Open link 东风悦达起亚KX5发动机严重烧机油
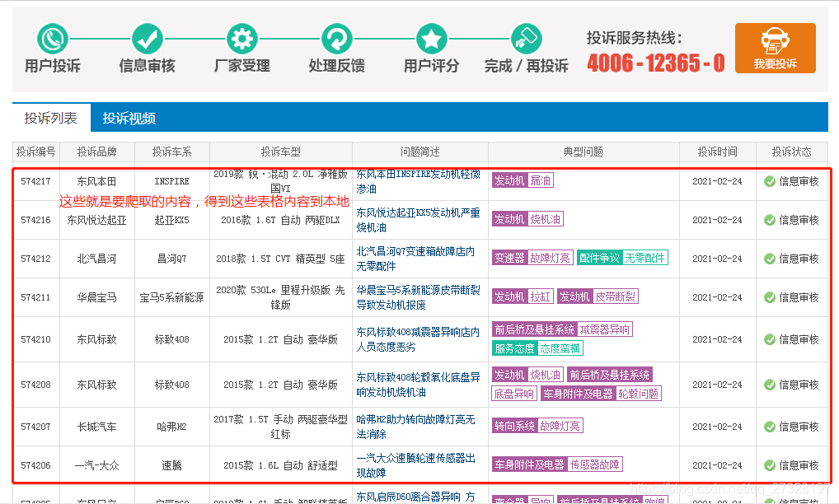Viewport: 839px width, 504px height. pyautogui.click(x=419, y=220)
